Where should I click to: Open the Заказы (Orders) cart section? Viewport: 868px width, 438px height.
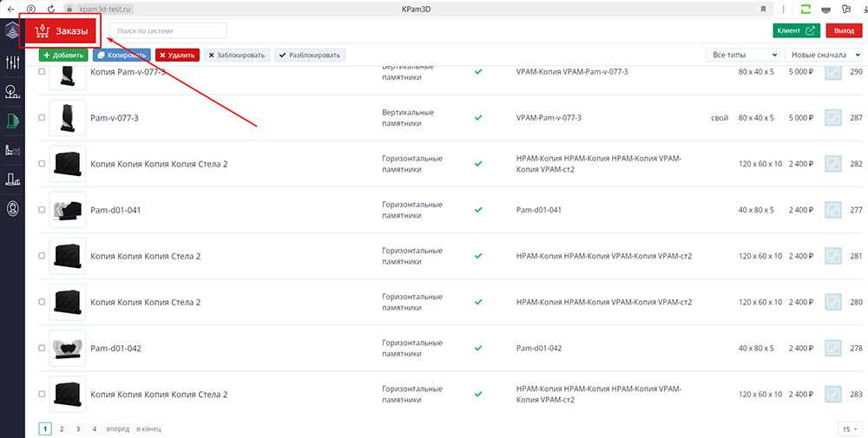tap(61, 32)
